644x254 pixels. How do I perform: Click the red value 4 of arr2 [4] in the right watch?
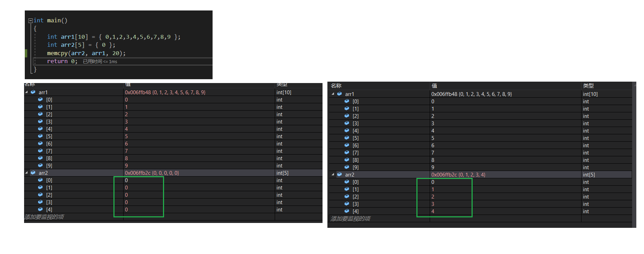433,211
